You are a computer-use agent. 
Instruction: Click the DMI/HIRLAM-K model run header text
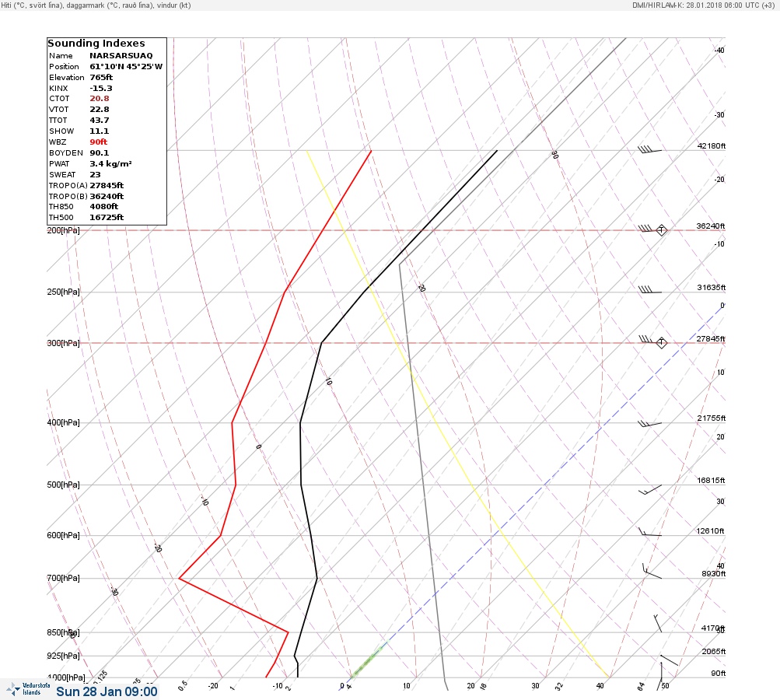point(703,5)
